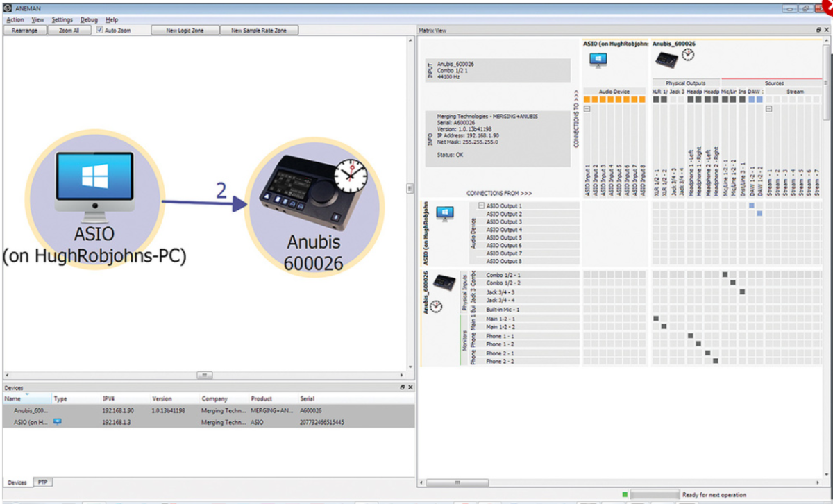Switch to the Devices tab

click(17, 482)
